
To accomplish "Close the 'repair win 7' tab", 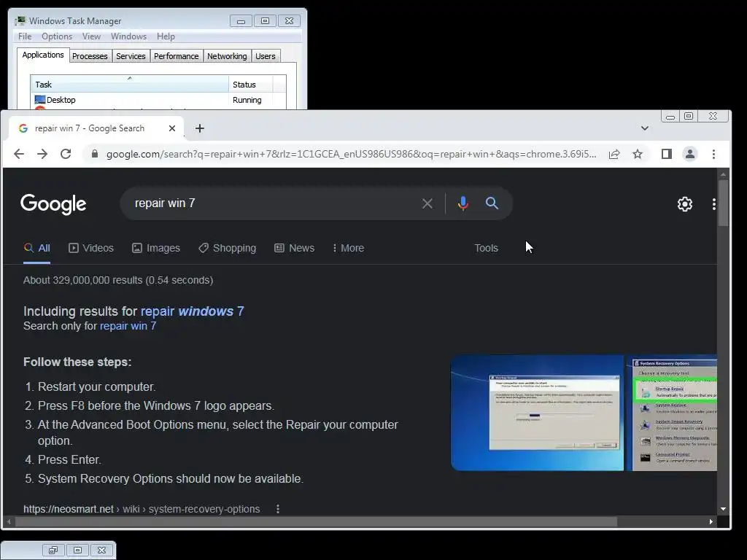I will (x=172, y=128).
